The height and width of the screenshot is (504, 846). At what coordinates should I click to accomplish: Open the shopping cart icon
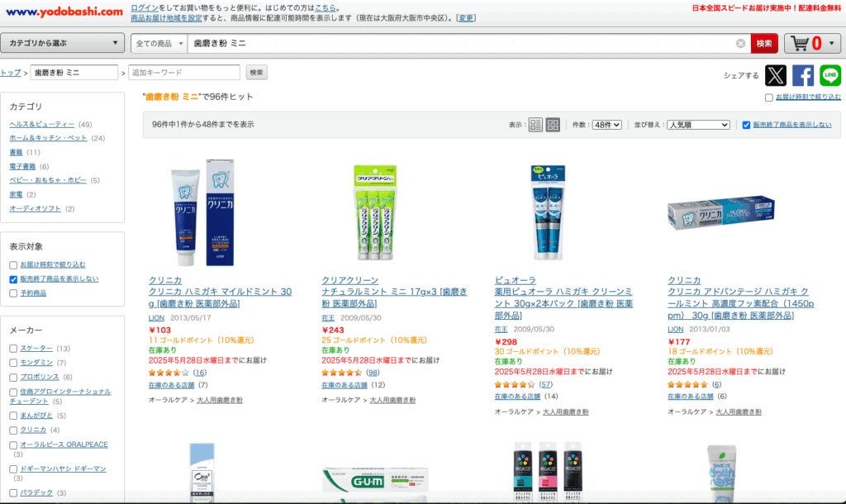[x=799, y=43]
